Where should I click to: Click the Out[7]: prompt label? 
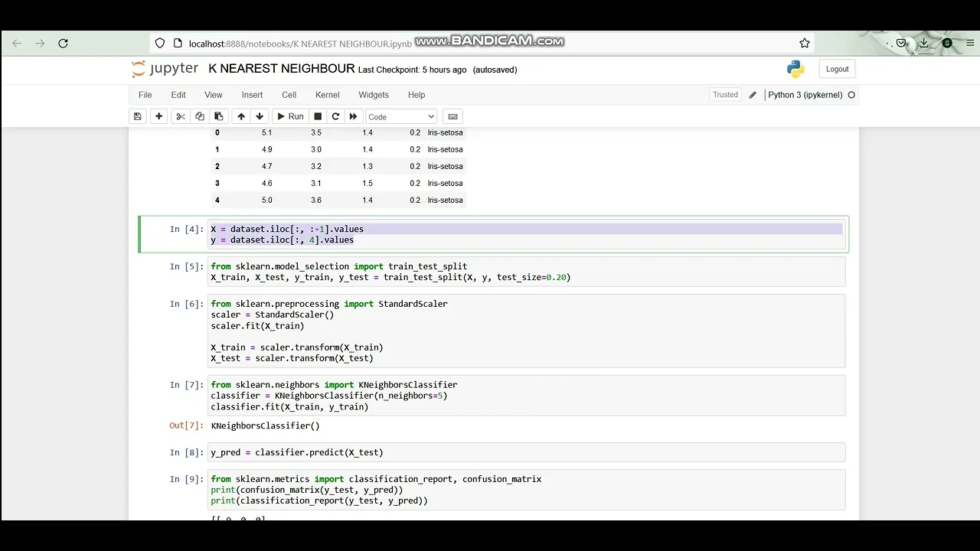[x=187, y=425]
